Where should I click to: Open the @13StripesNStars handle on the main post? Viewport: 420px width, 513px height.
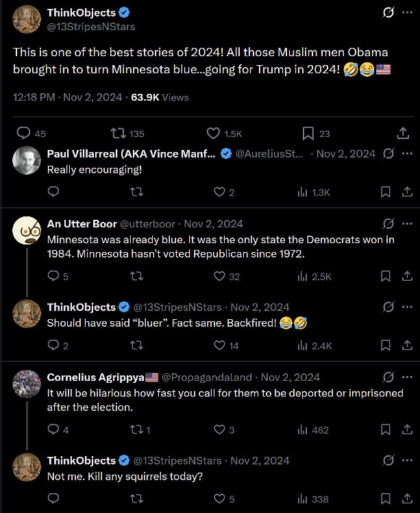(x=90, y=27)
